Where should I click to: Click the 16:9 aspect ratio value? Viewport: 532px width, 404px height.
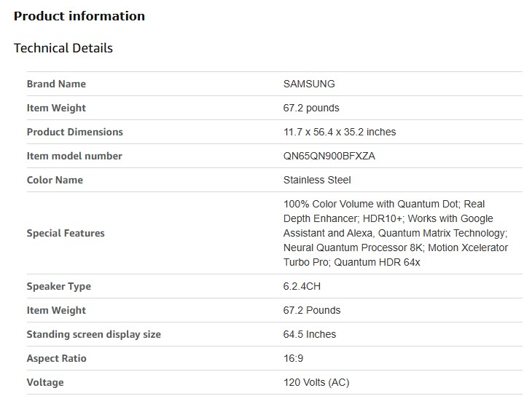[293, 358]
